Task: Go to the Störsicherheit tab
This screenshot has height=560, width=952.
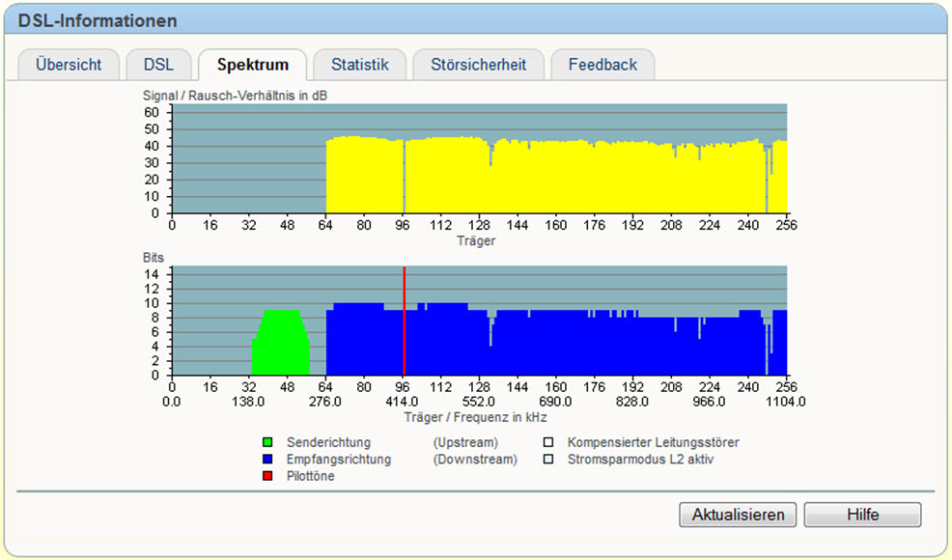Action: point(479,65)
